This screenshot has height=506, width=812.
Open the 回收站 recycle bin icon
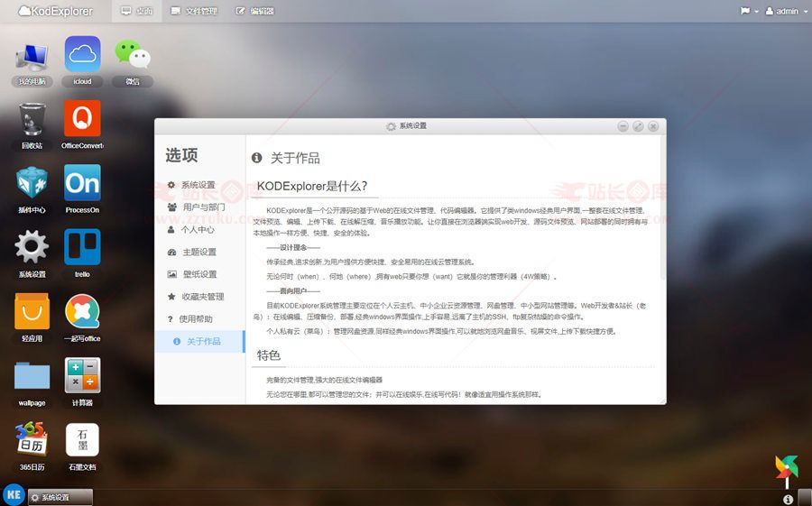32,126
